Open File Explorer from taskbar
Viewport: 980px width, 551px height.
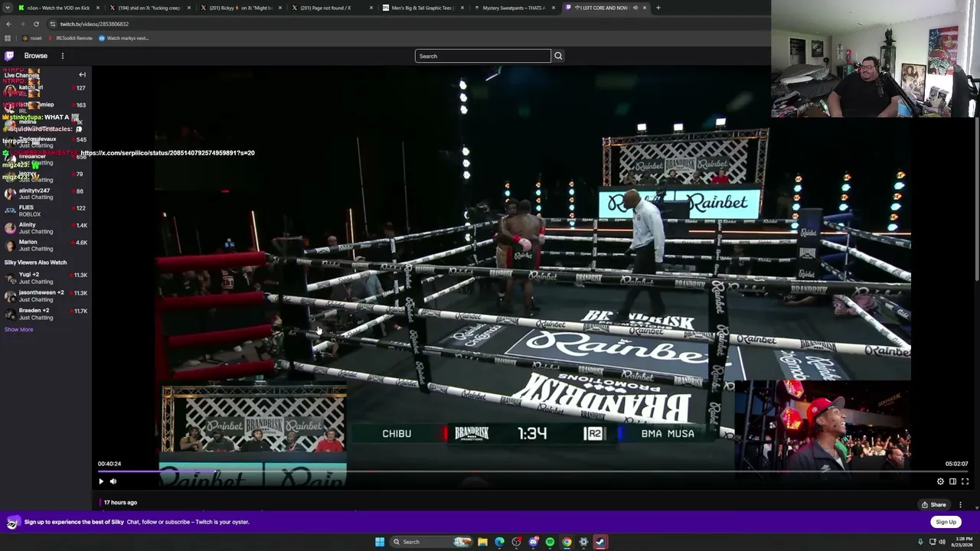pyautogui.click(x=482, y=542)
